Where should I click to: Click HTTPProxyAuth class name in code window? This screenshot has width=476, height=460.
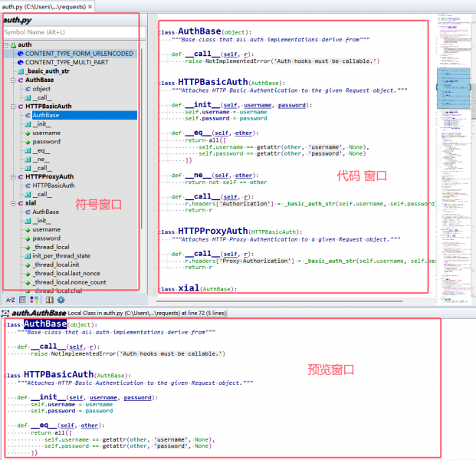[213, 231]
